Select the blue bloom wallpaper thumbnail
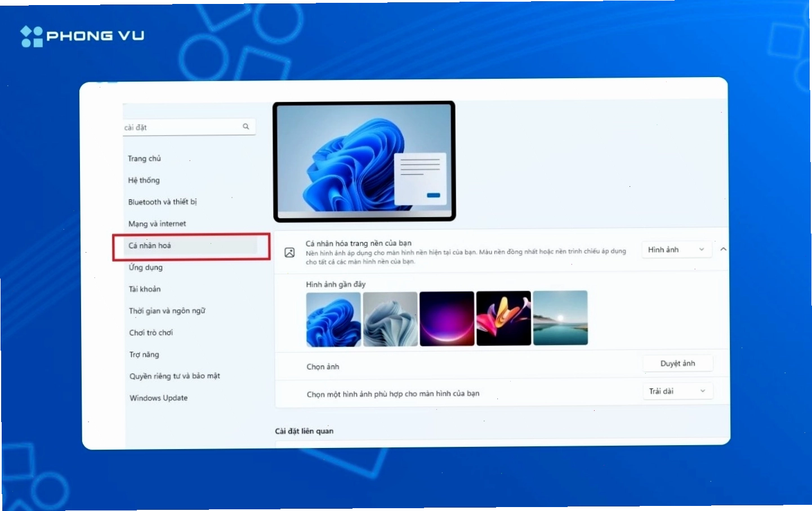Image resolution: width=812 pixels, height=511 pixels. point(333,319)
